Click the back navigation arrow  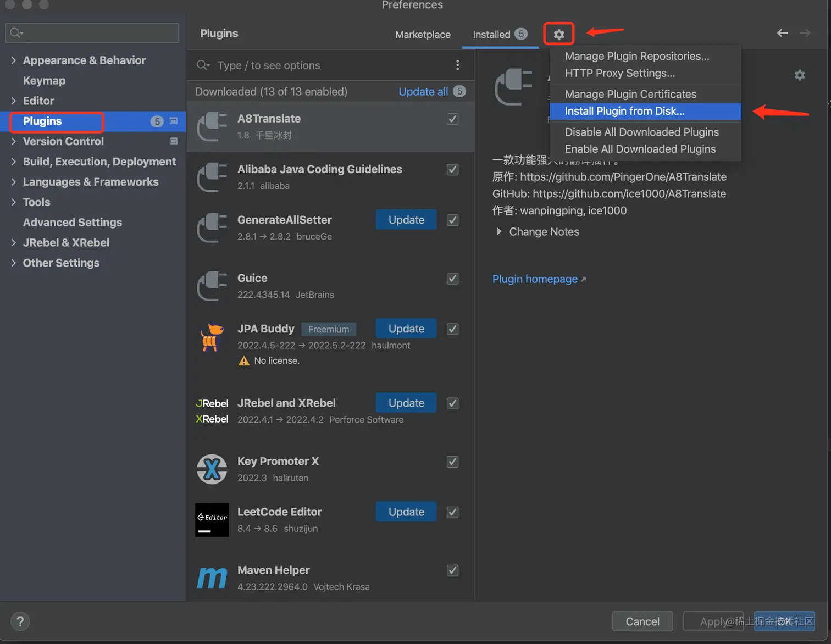point(782,34)
